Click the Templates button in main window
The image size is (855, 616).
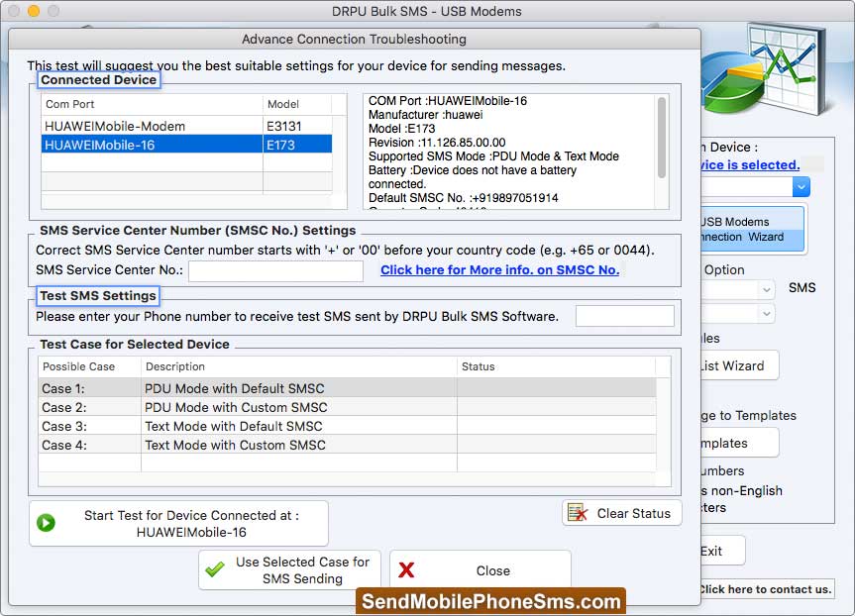(x=739, y=443)
